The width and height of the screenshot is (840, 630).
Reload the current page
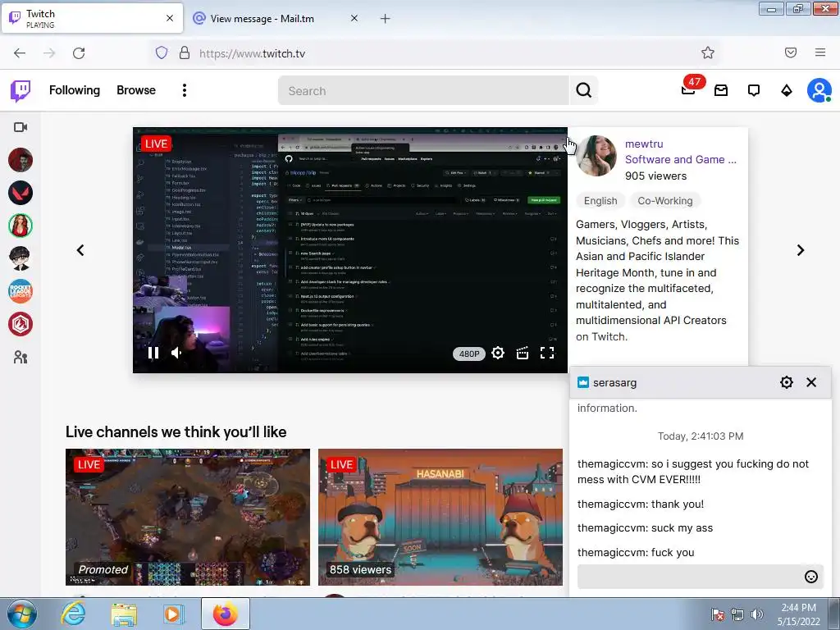pyautogui.click(x=79, y=53)
